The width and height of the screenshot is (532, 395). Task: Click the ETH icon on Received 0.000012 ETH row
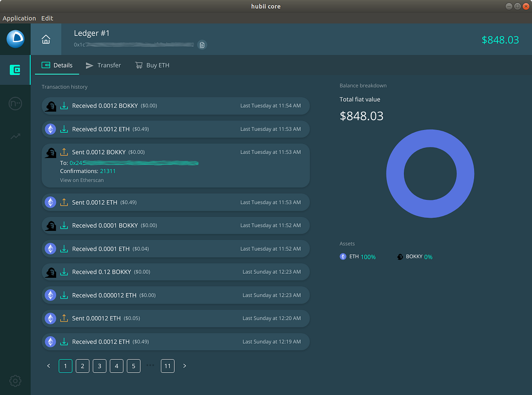pyautogui.click(x=51, y=295)
